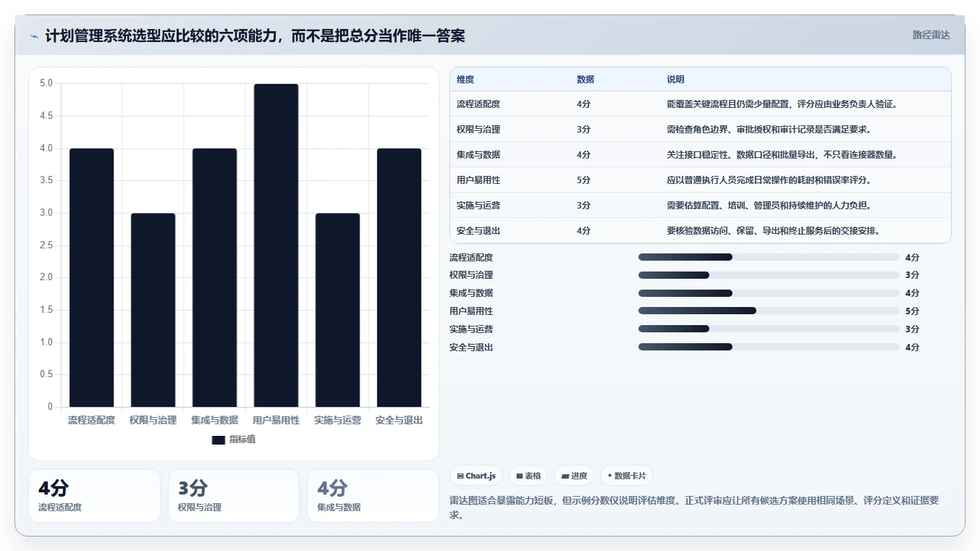Click the 权限与治理 label in the progress list
The width and height of the screenshot is (980, 551).
pos(471,275)
